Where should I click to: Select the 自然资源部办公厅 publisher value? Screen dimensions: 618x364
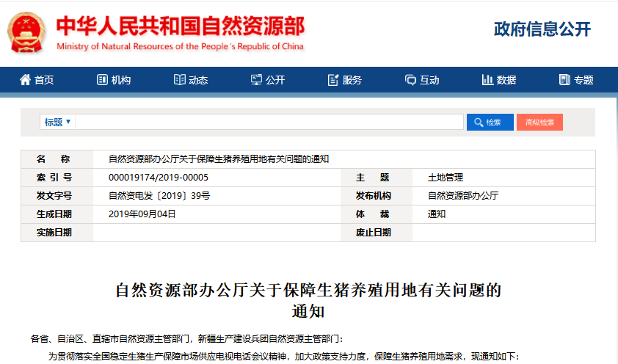(x=463, y=196)
